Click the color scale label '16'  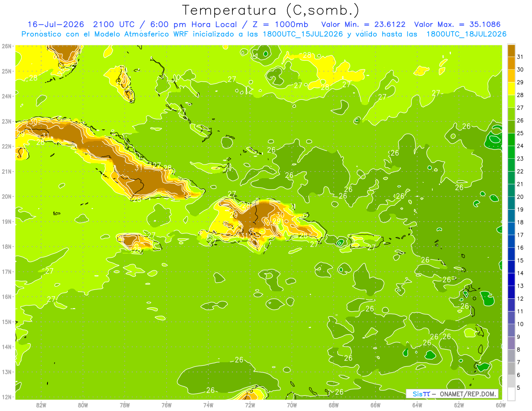[x=520, y=248]
